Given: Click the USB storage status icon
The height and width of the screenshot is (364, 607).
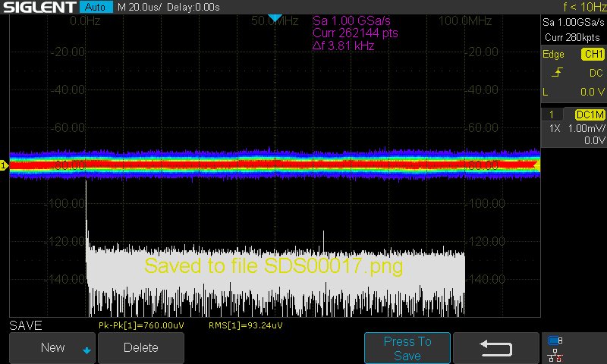Looking at the screenshot, I should (x=555, y=340).
